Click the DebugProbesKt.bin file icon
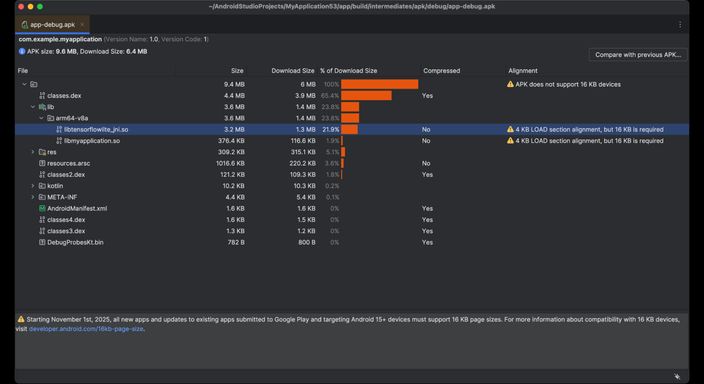Screen dimensions: 704x384 (x=42, y=242)
